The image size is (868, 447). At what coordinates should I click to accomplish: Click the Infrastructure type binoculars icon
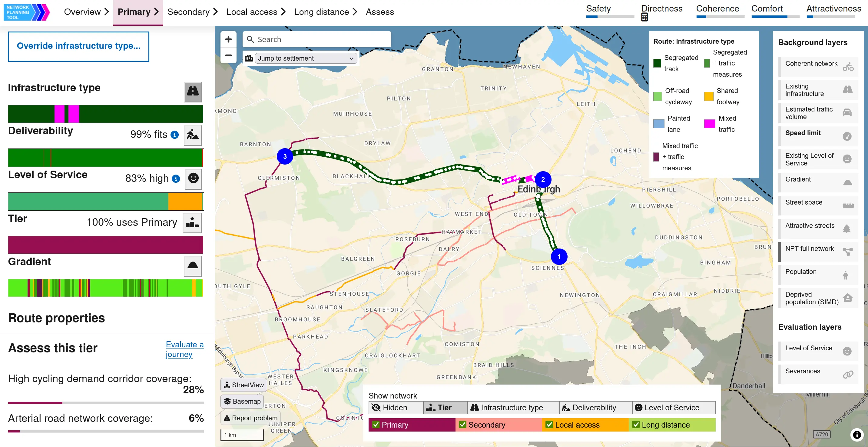coord(193,91)
